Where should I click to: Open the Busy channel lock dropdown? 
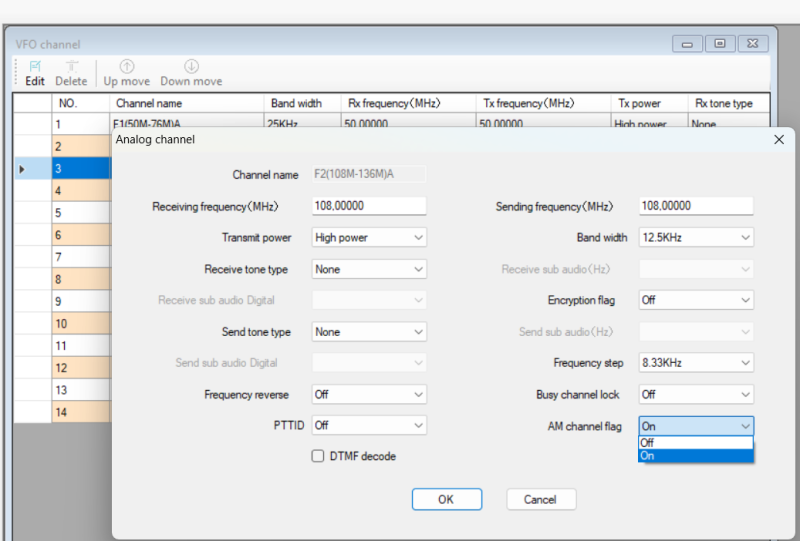pyautogui.click(x=696, y=394)
